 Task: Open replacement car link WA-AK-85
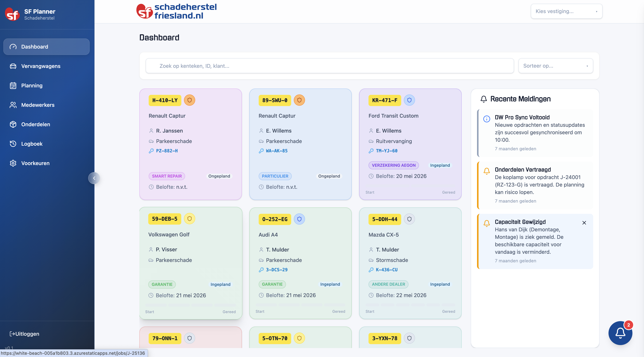[x=276, y=151]
